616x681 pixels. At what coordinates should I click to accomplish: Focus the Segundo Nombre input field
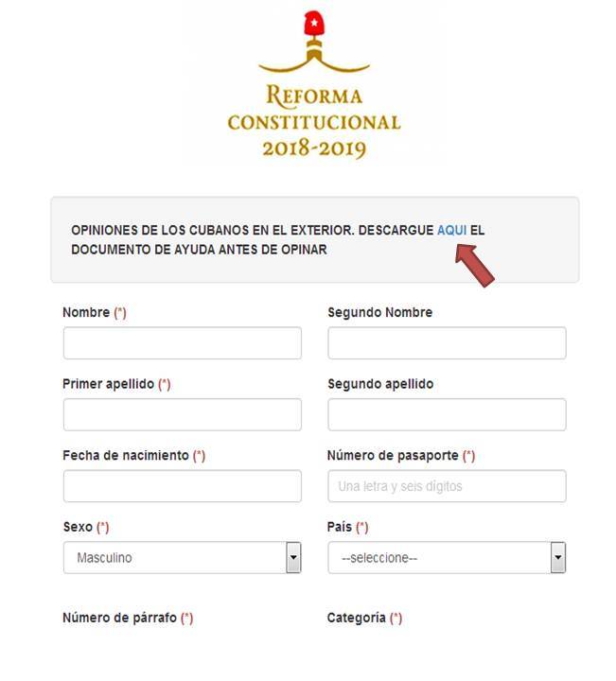click(x=447, y=343)
